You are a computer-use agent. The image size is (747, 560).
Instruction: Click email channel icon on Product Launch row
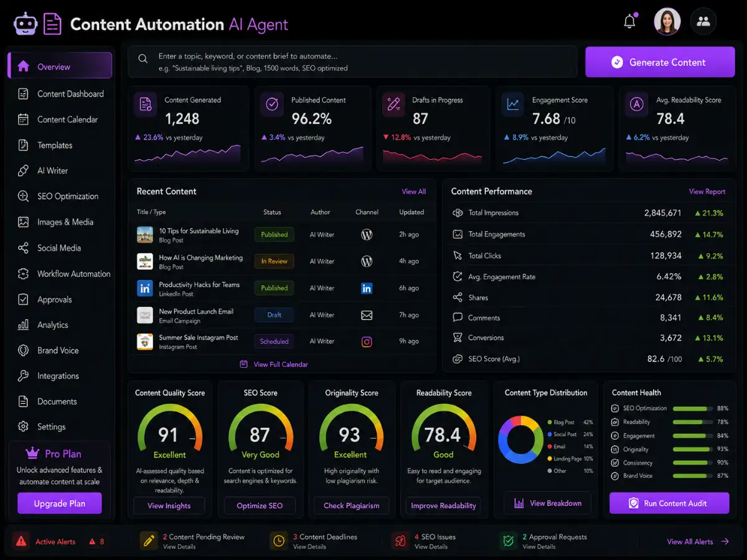[367, 315]
